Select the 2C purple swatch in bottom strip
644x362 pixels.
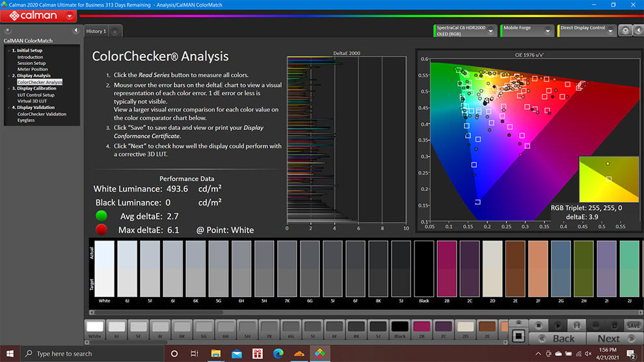pyautogui.click(x=443, y=329)
